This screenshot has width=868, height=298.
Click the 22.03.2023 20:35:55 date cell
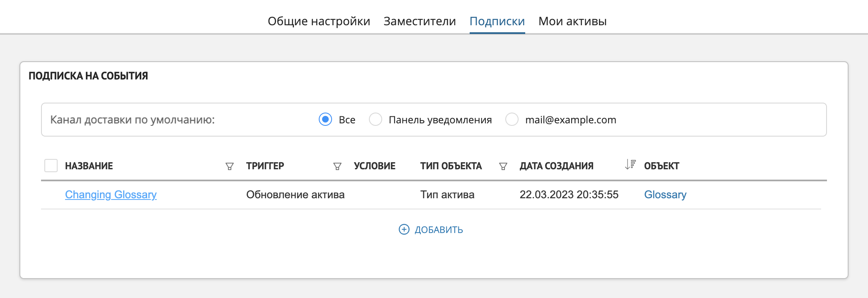569,195
